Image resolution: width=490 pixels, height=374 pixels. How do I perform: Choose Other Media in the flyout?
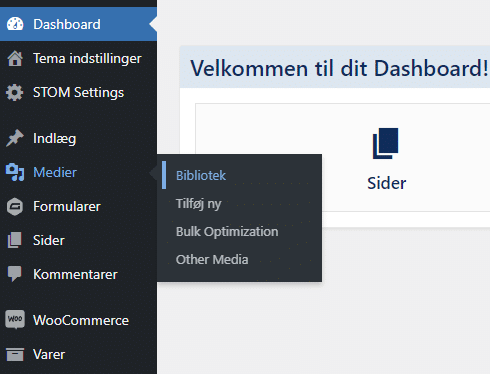pos(212,259)
